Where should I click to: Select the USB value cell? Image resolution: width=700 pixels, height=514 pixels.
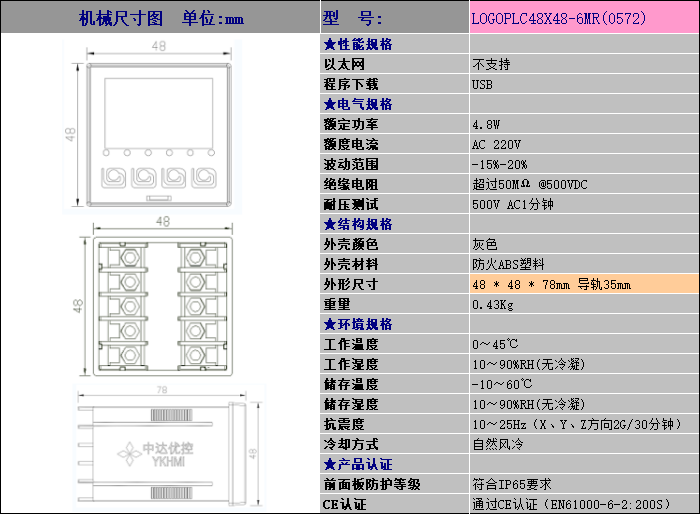click(x=584, y=84)
